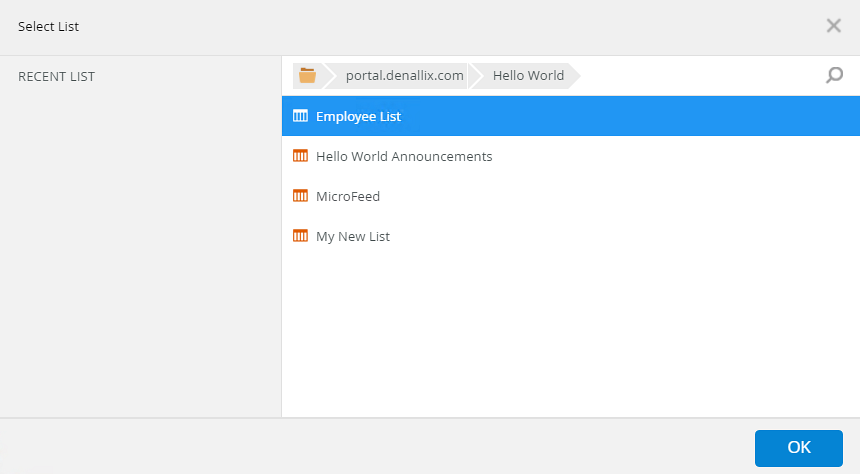Select the Hello World breadcrumb segment
Viewport: 860px width, 474px height.
pyautogui.click(x=528, y=76)
